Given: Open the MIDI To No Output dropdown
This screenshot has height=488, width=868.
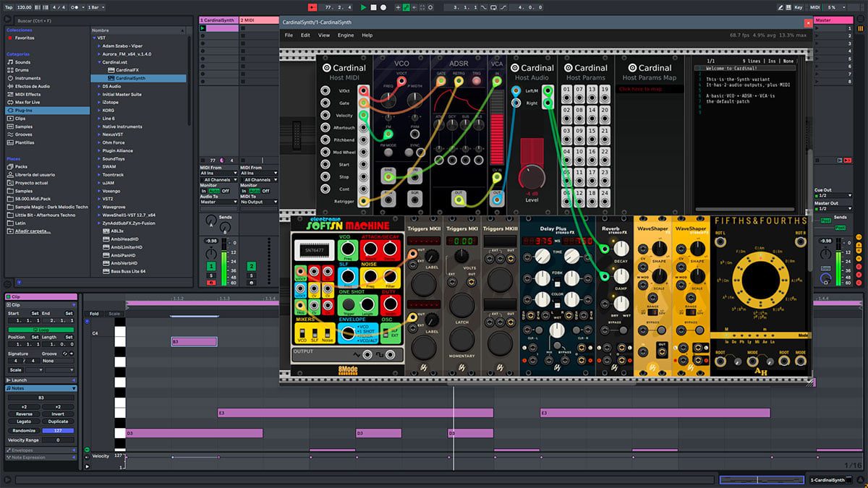Looking at the screenshot, I should pos(258,202).
